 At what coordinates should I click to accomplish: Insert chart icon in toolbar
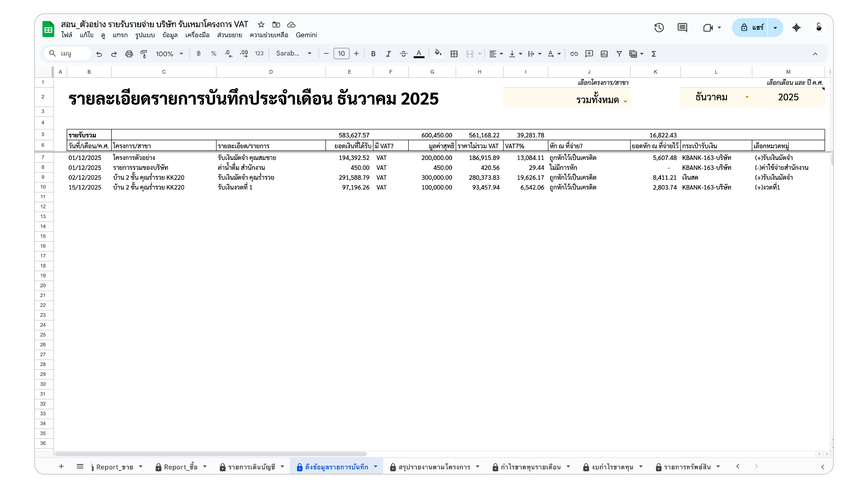pos(604,54)
